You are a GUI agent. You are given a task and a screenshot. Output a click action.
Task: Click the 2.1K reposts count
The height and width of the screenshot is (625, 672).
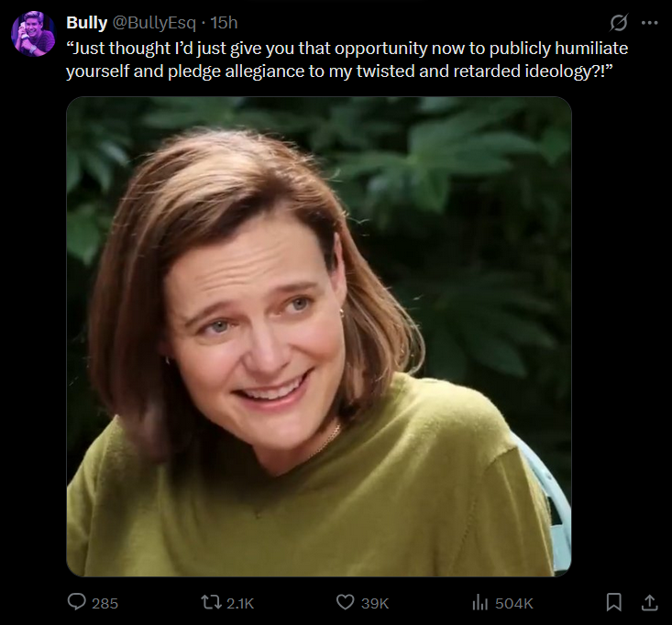240,603
